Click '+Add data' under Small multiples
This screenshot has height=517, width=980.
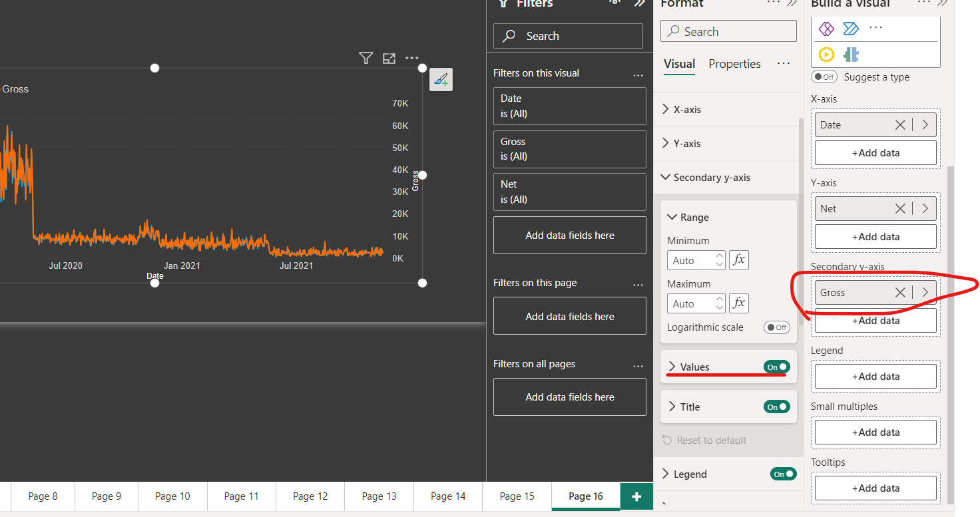coord(875,432)
